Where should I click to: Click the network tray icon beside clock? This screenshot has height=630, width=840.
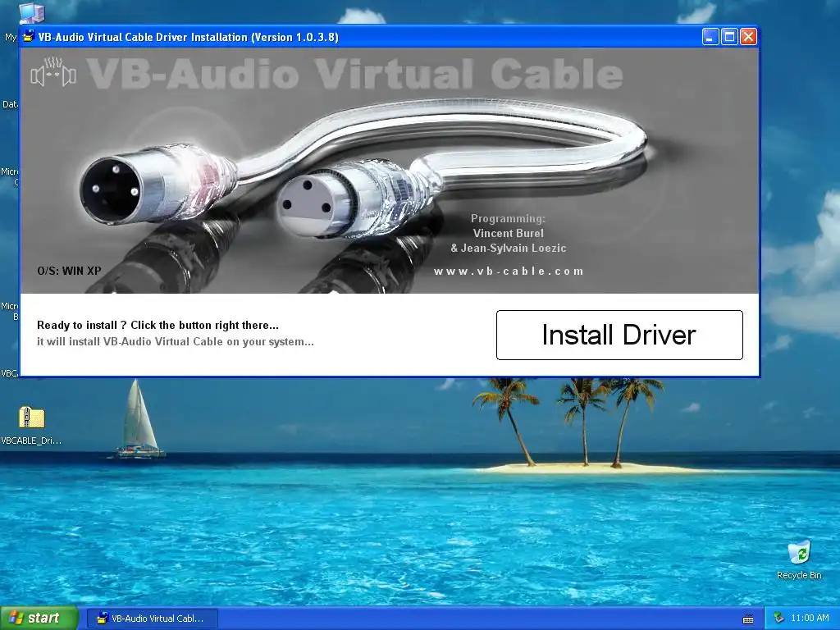779,619
